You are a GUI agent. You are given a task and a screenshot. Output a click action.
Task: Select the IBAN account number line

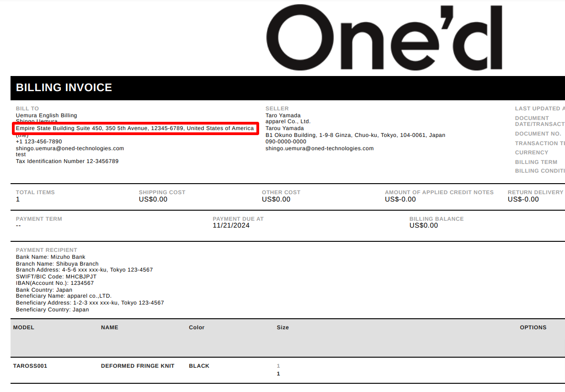(55, 283)
